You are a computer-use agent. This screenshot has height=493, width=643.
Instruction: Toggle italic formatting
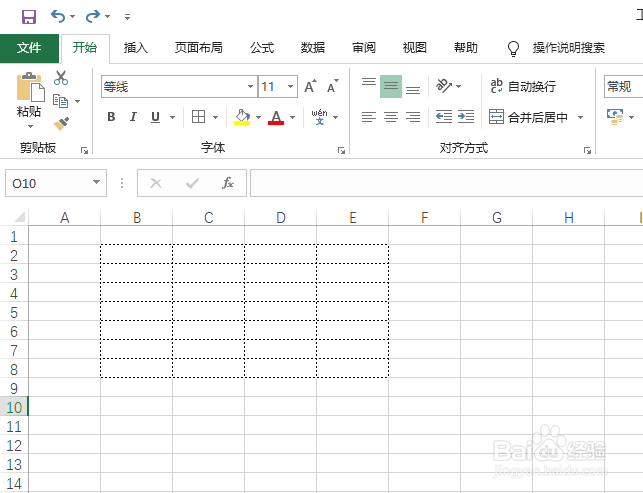click(133, 117)
